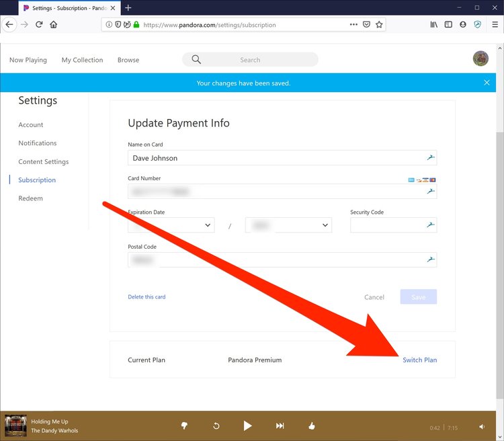This screenshot has width=504, height=441.
Task: Click the Delete this card link
Action: click(146, 297)
